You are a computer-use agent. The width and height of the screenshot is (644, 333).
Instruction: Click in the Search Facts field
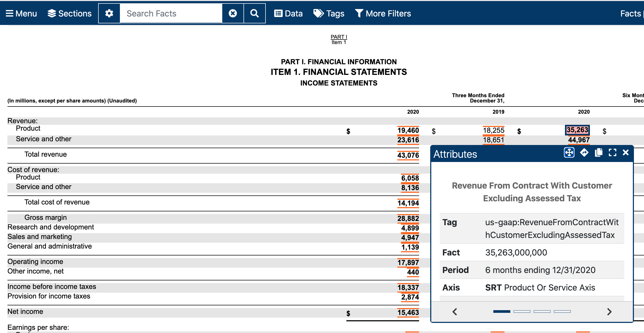171,13
